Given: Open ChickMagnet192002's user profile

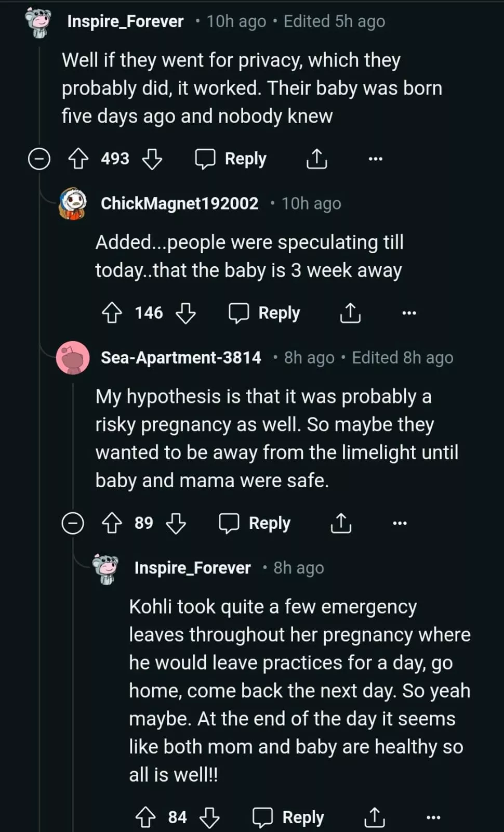Looking at the screenshot, I should [179, 203].
